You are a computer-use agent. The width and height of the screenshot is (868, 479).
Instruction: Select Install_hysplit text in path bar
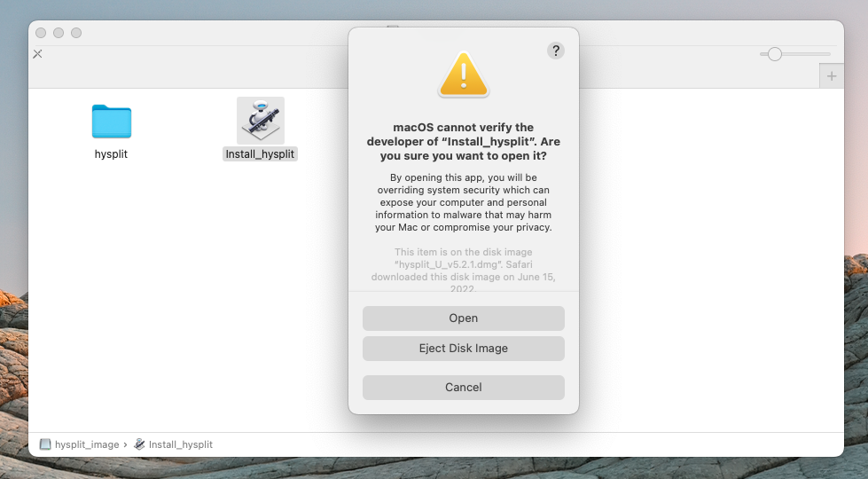click(181, 444)
